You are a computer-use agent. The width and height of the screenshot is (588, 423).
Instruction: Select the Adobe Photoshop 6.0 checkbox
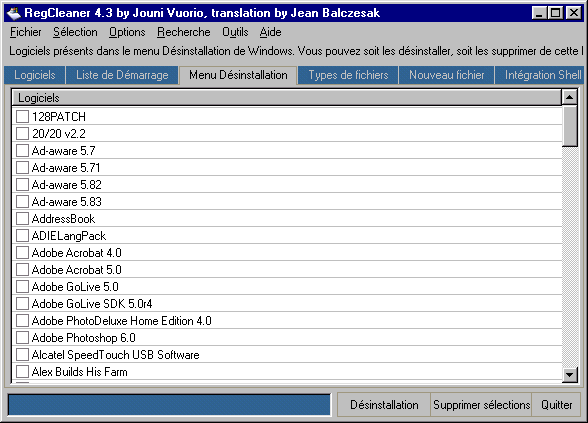22,338
